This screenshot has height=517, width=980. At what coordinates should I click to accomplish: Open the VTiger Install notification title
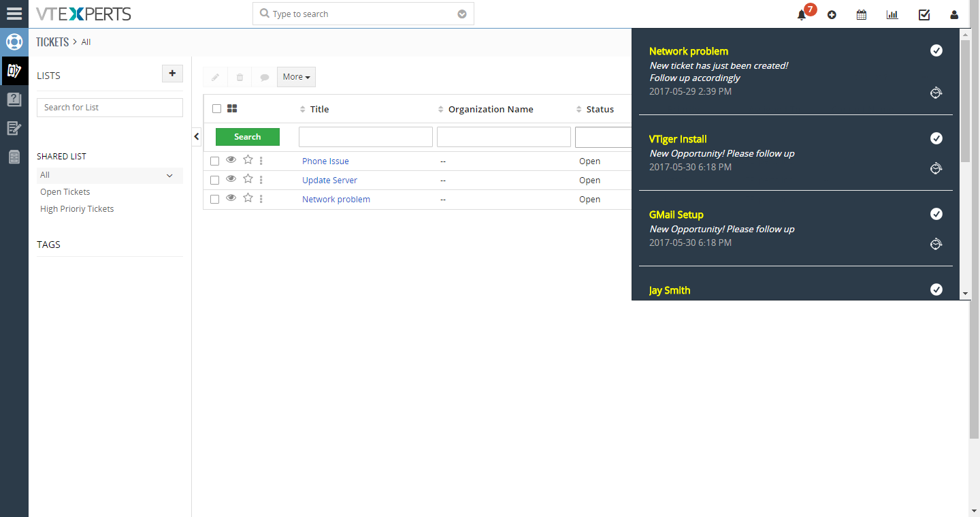click(678, 139)
